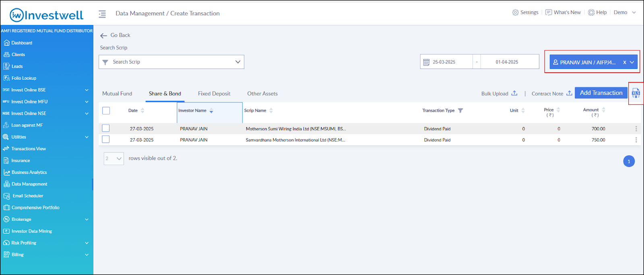Open the rows-visible count dropdown
The image size is (644, 275).
[114, 158]
